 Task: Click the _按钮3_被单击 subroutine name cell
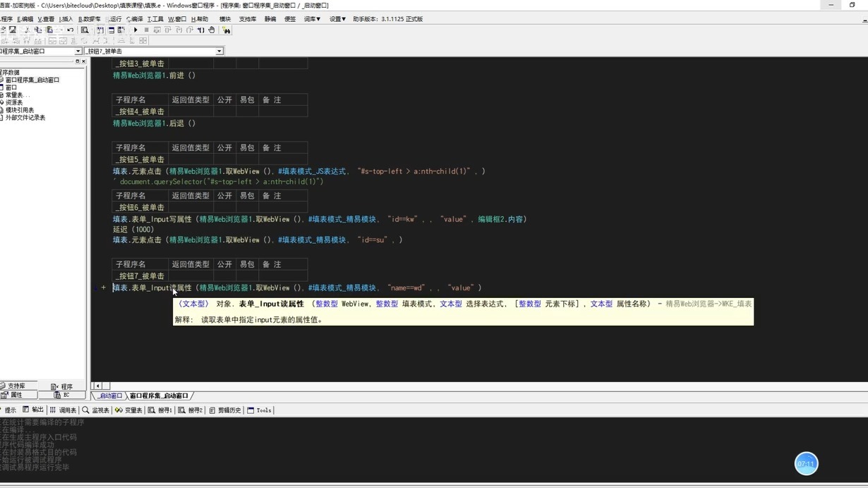140,64
